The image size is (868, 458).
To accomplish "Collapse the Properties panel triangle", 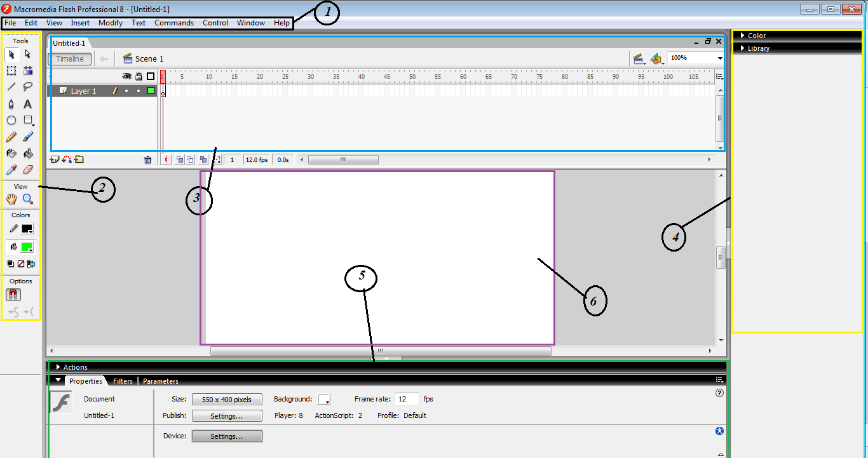I will coord(58,381).
